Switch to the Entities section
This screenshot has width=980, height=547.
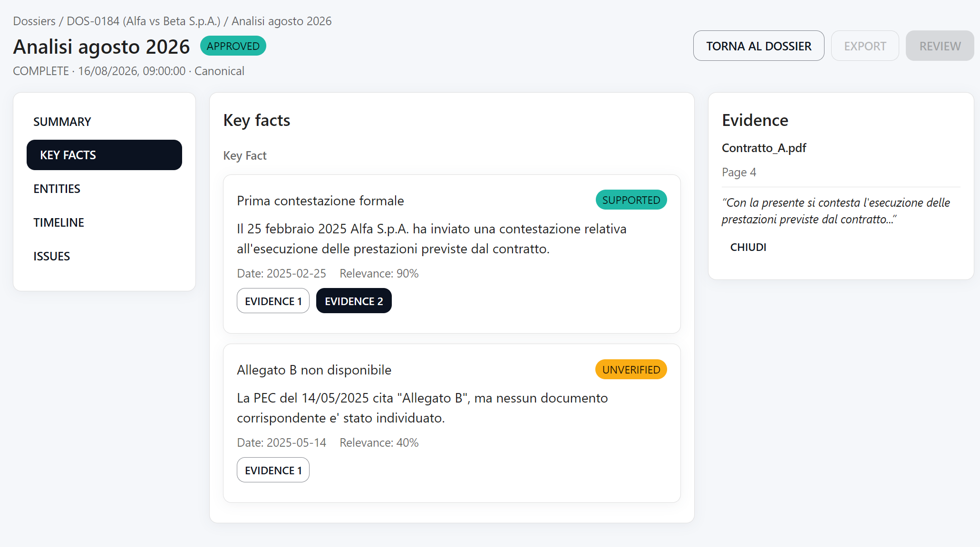tap(104, 189)
